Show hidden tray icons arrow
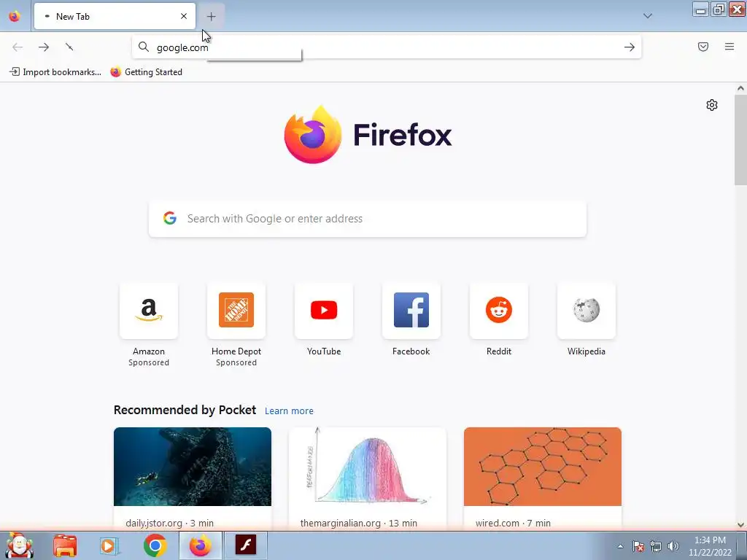Screen dimensions: 747x560 (620, 546)
